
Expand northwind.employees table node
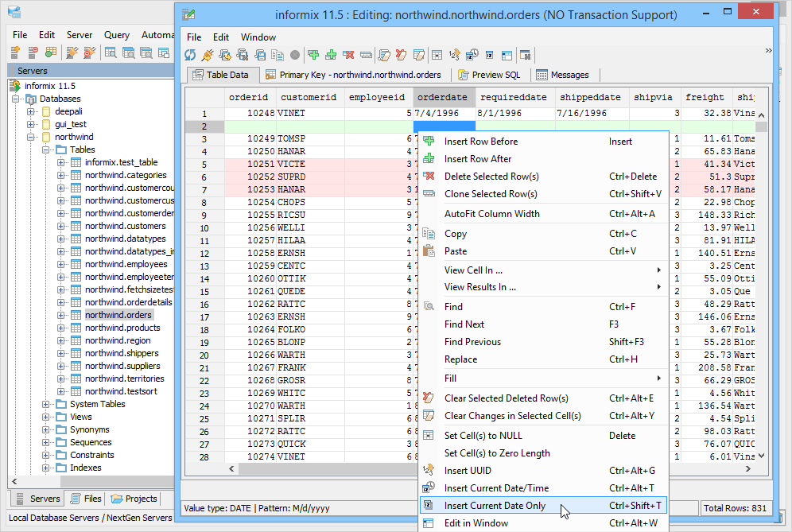[x=60, y=264]
